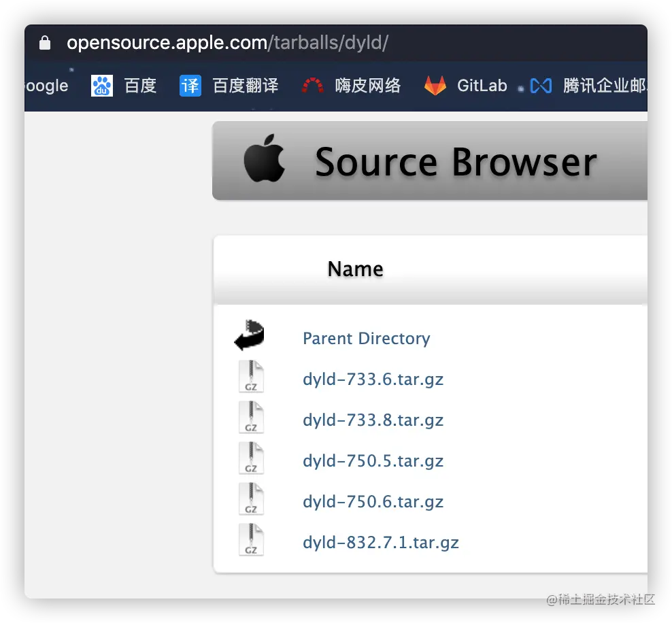672x623 pixels.
Task: Click the lock icon in the address bar
Action: (45, 43)
